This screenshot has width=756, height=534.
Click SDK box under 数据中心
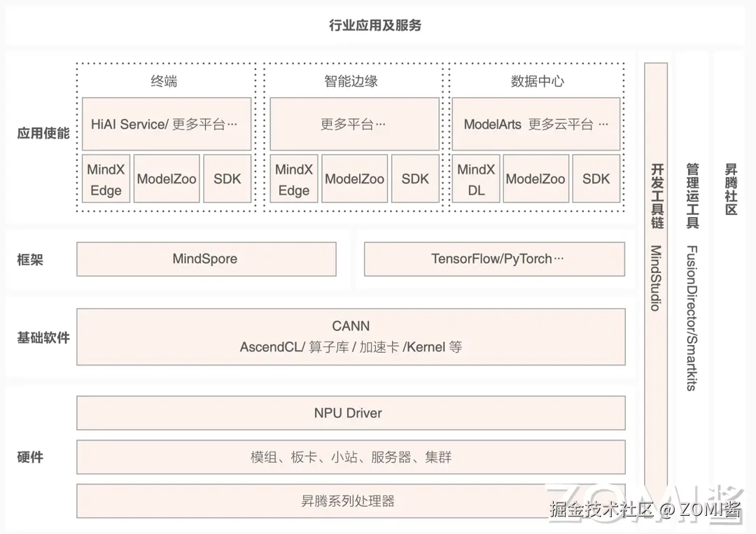click(596, 178)
